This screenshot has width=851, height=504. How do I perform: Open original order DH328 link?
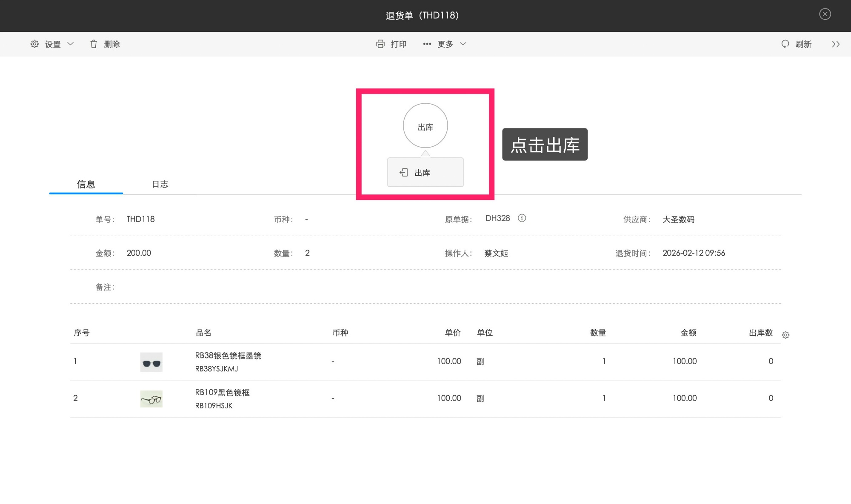tap(497, 218)
